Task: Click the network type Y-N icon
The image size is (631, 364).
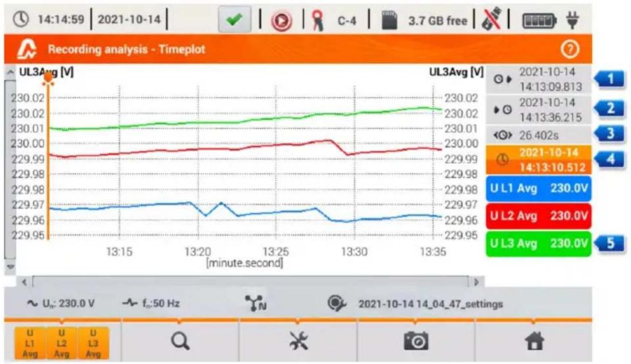Action: point(254,304)
